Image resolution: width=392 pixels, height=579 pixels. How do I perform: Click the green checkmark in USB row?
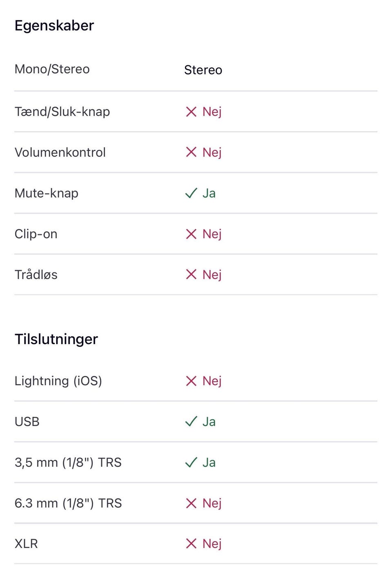[x=191, y=421]
